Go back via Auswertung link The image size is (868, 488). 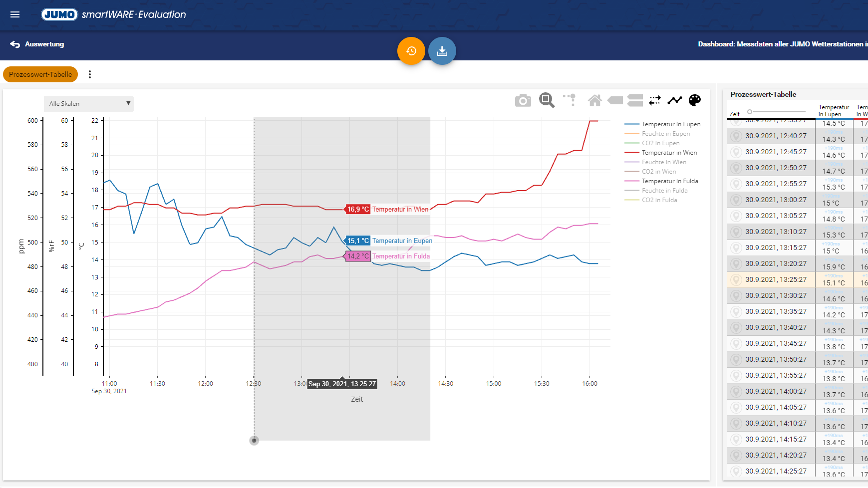37,44
